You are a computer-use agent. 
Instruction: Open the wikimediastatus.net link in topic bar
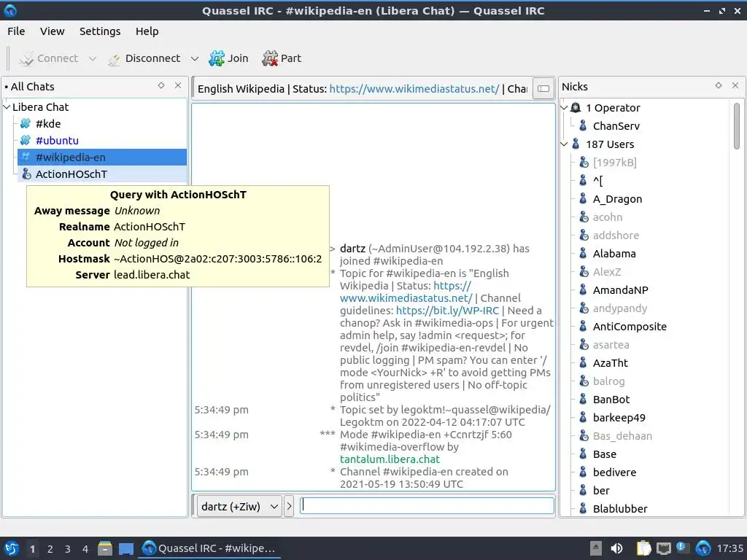[x=414, y=89]
